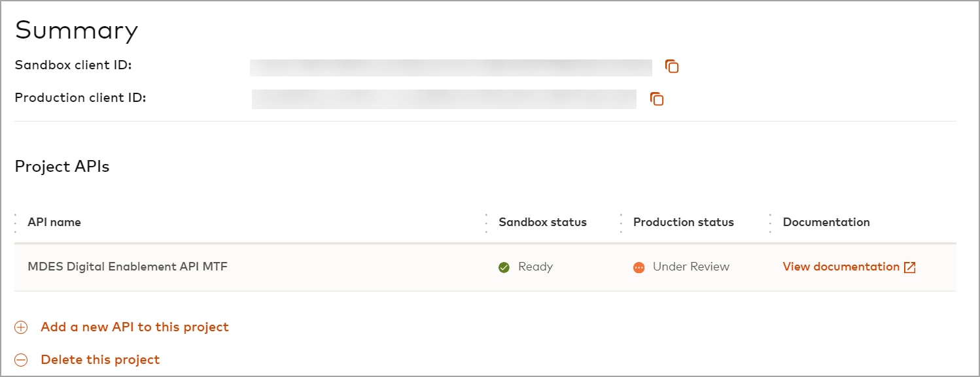Click the blurred Production client ID value
Screen dimensions: 980x377
point(444,99)
